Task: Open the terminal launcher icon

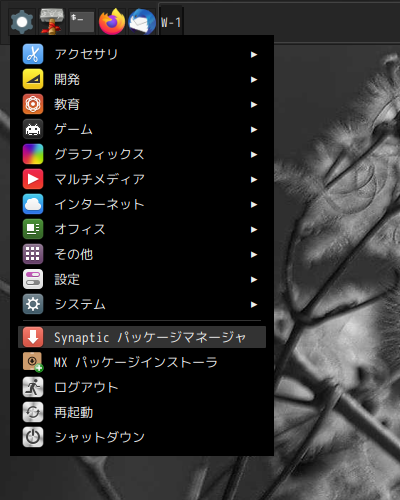Action: (x=82, y=22)
